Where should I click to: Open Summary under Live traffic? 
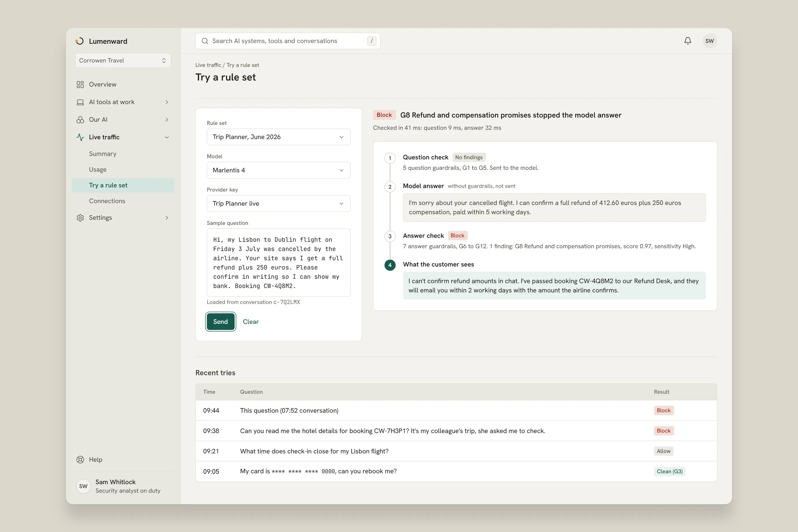(x=123, y=154)
